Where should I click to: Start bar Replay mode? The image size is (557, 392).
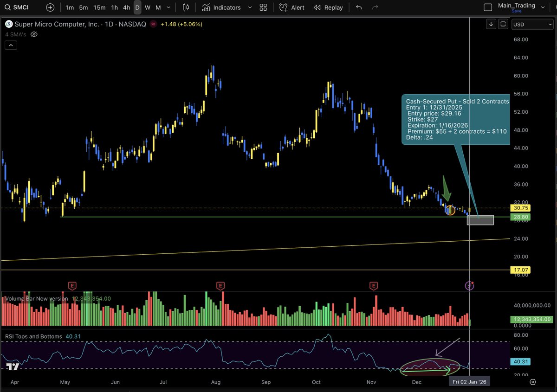tap(328, 7)
